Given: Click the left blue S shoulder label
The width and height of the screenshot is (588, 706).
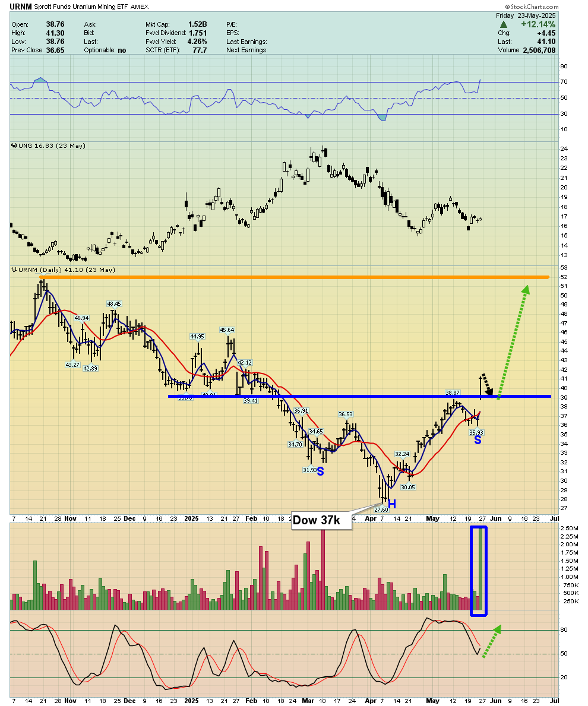Looking at the screenshot, I should coord(320,472).
